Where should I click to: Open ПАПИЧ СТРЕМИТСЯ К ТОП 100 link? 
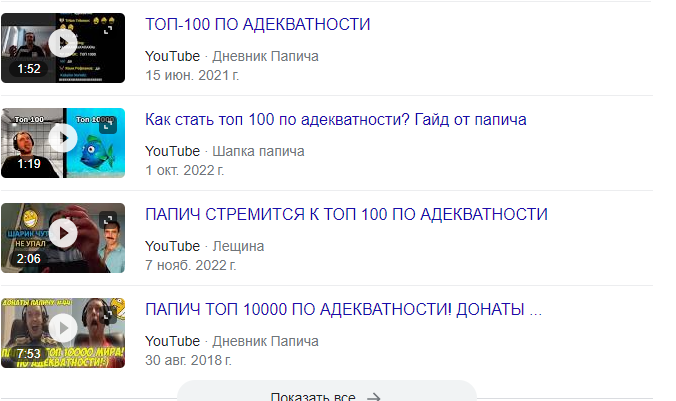point(346,214)
